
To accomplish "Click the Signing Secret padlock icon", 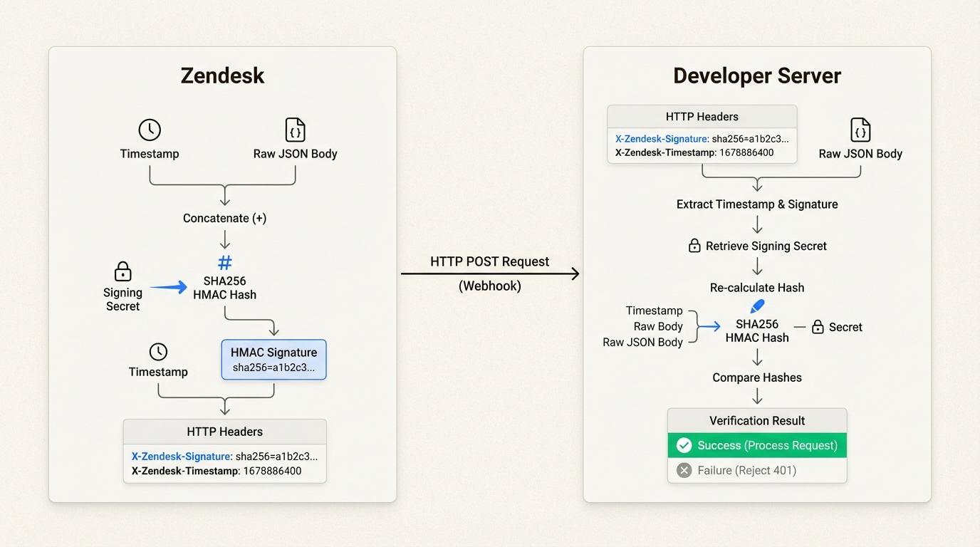I will pyautogui.click(x=123, y=271).
